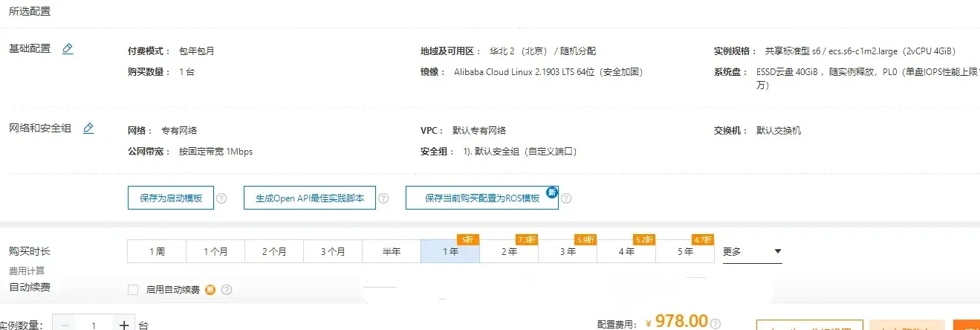Click the instance quantity input field
Screen dimensions: 980x330
pyautogui.click(x=94, y=326)
